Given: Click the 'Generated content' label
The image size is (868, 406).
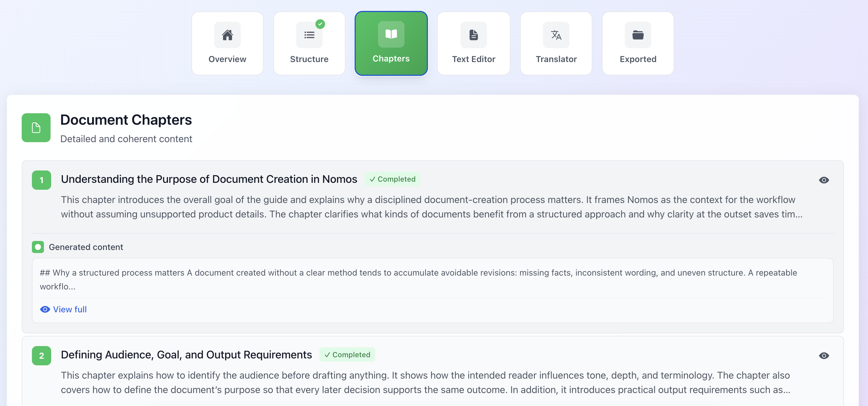Looking at the screenshot, I should tap(86, 247).
